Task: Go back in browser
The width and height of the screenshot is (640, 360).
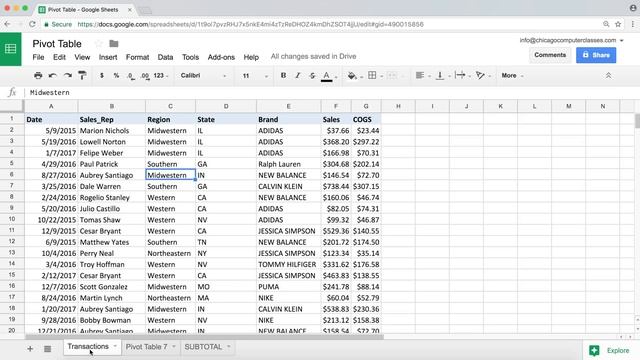Action: click(7, 24)
